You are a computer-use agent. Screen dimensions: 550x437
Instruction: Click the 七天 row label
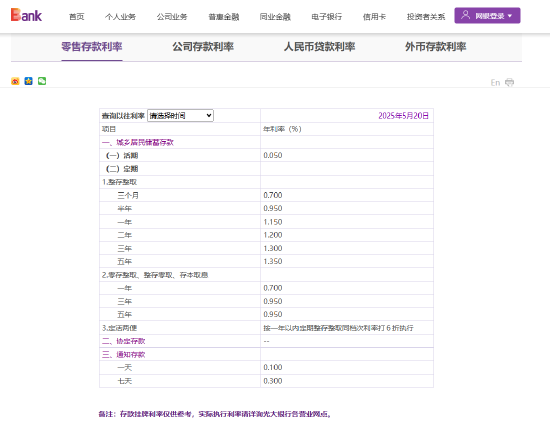coord(125,381)
